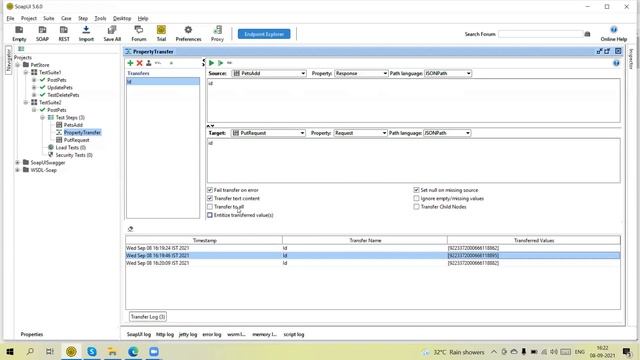Open Skype from the taskbar
This screenshot has height=360, width=640.
coord(92,351)
